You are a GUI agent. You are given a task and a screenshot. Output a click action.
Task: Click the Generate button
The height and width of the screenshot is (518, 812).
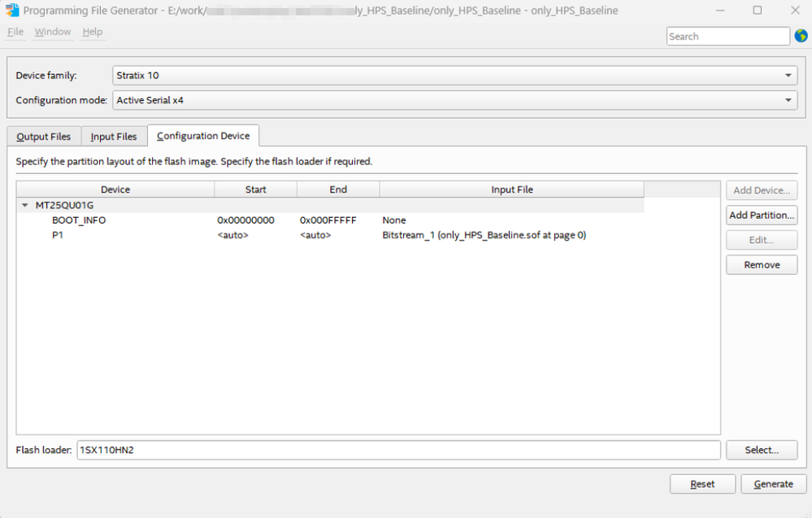click(773, 484)
